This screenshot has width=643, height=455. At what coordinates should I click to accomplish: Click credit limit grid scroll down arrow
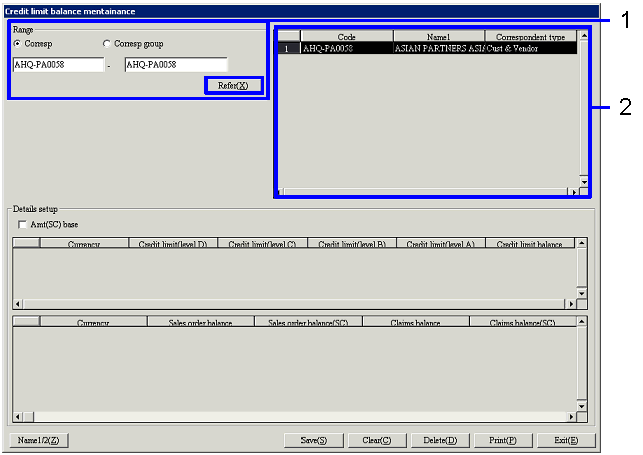(x=581, y=293)
